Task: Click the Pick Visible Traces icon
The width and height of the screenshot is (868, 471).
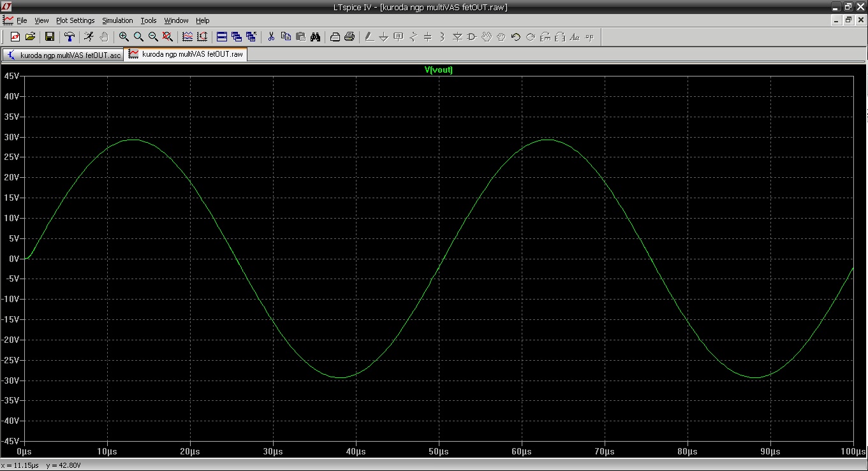Action: click(x=202, y=37)
